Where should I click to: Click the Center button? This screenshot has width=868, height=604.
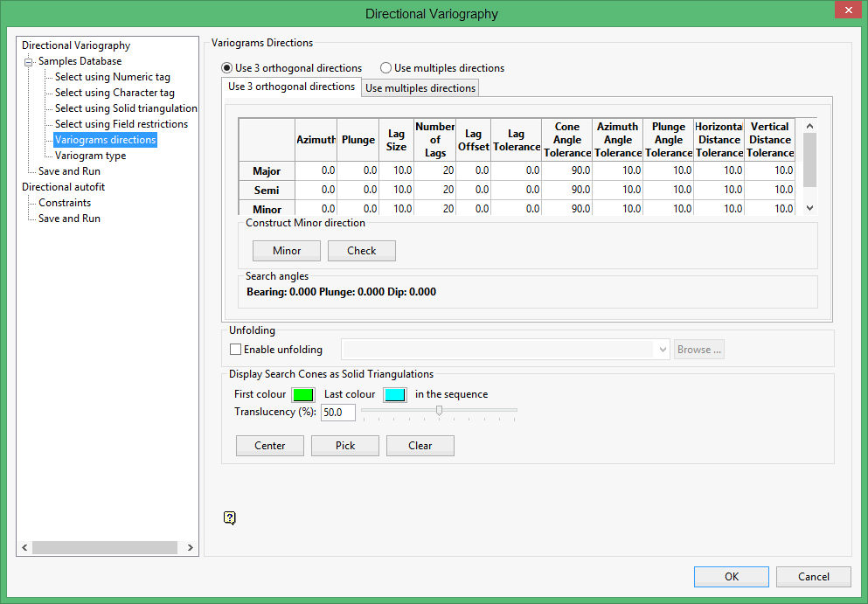pyautogui.click(x=270, y=446)
